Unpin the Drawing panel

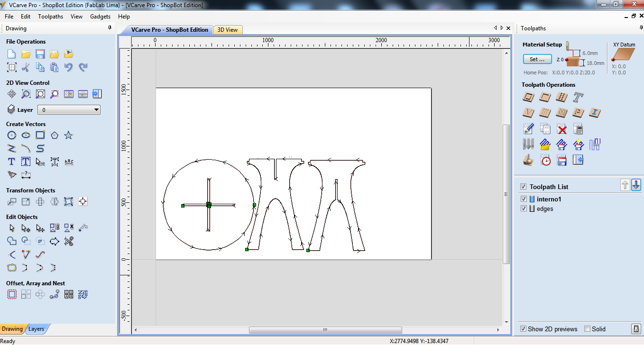pos(110,28)
